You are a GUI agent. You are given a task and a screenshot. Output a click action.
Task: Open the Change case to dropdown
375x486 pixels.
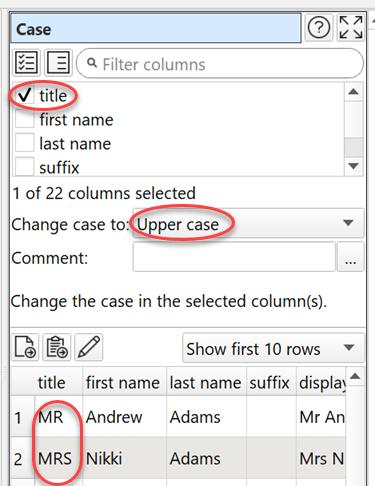[x=248, y=223]
